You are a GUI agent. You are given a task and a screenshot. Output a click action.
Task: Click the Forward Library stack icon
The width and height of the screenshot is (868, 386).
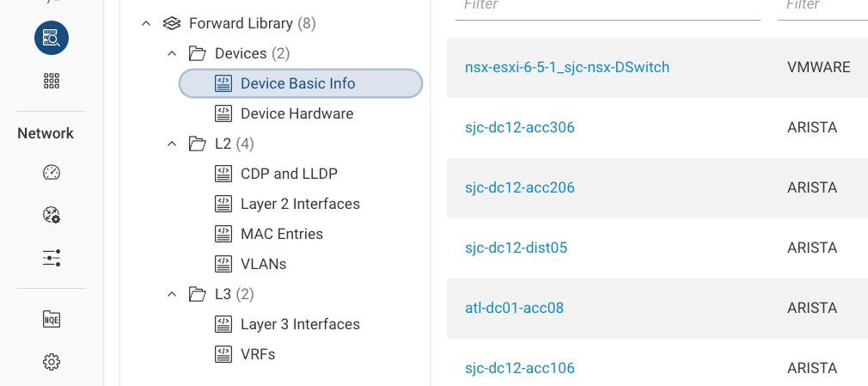click(172, 23)
